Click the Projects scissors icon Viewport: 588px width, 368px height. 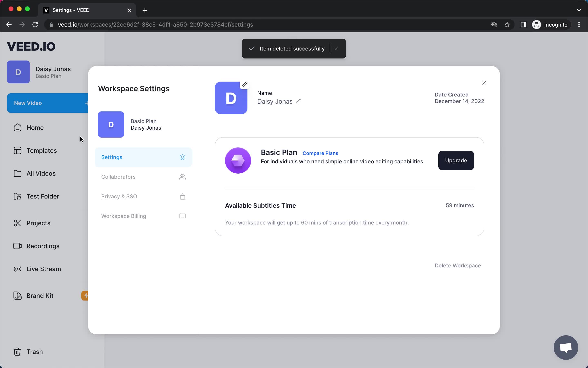coord(18,223)
